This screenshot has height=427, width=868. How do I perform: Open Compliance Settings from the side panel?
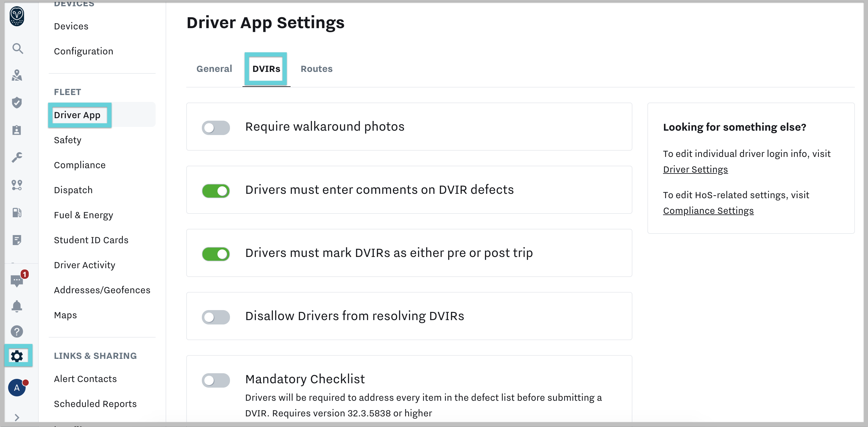point(708,211)
